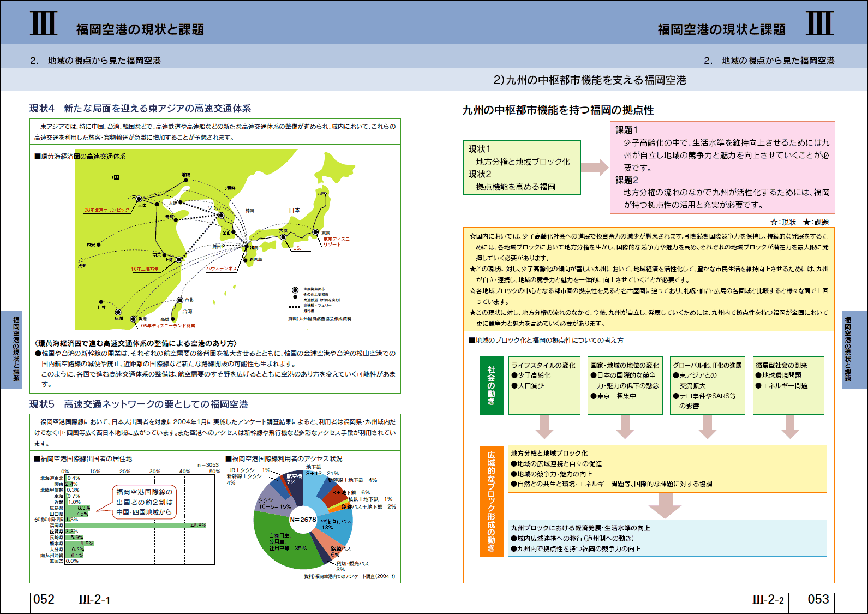
Task: Click the n=3053 sample size label
Action: tap(208, 465)
